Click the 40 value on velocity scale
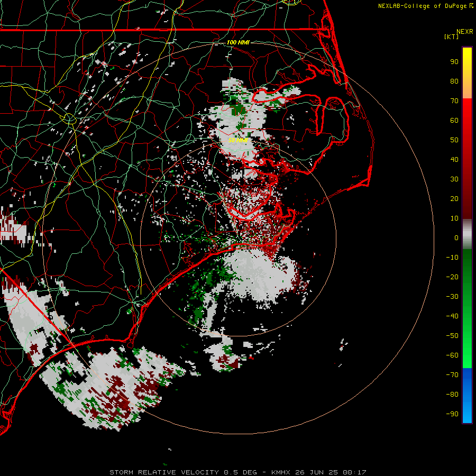 tap(454, 160)
